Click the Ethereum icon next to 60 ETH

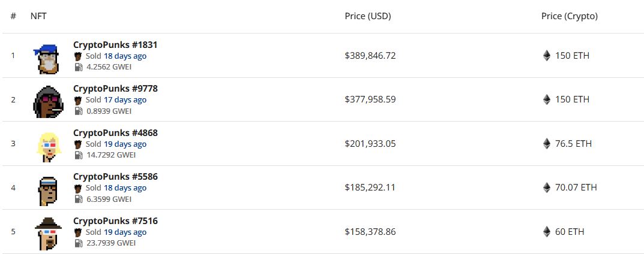coord(547,232)
